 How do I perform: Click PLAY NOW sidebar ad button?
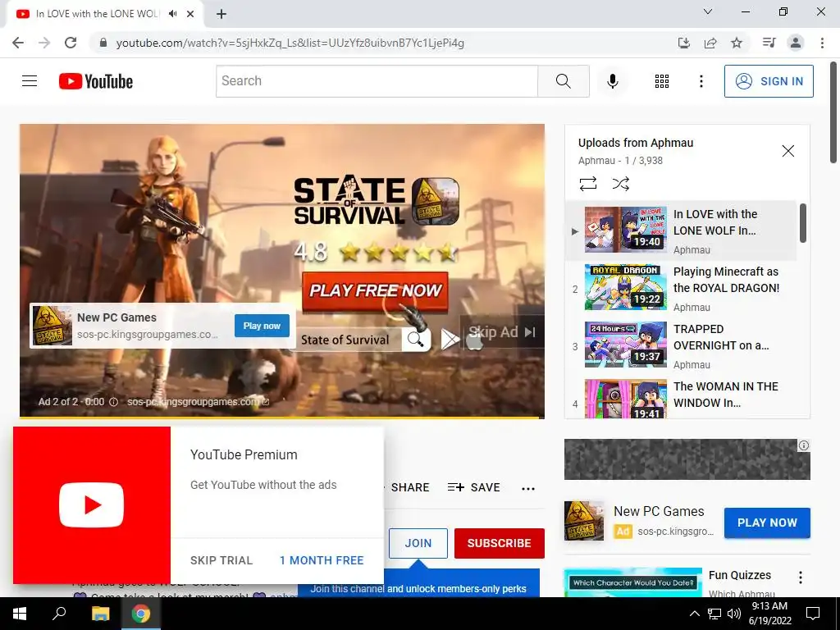coord(767,523)
